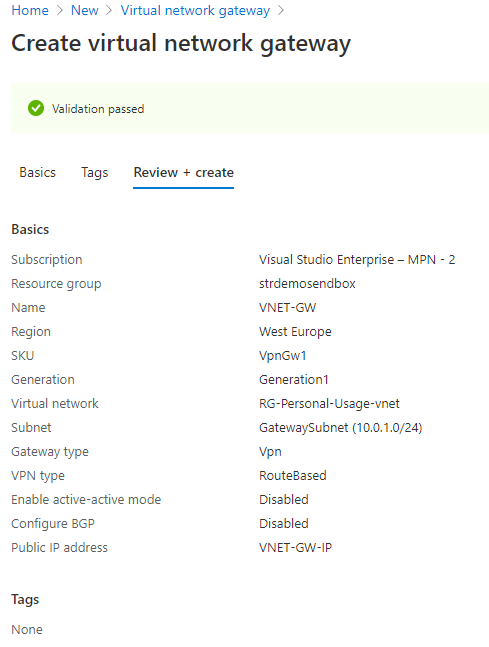Click the gateway name VNET-GW value
Viewport: 489px width, 647px height.
click(x=288, y=307)
